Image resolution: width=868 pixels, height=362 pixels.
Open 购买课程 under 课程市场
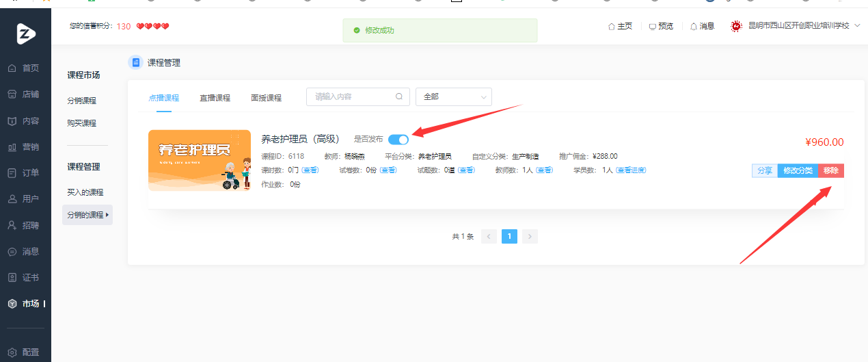point(82,123)
